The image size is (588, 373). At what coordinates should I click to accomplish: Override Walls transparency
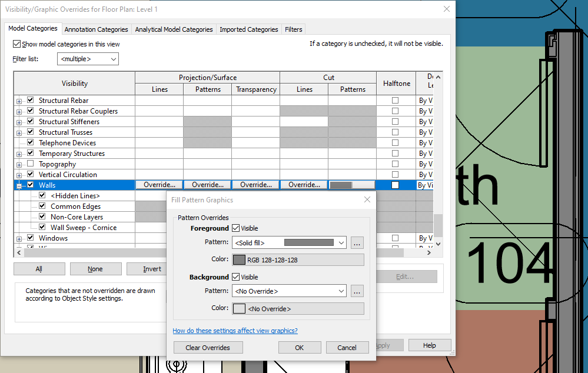[x=256, y=185]
